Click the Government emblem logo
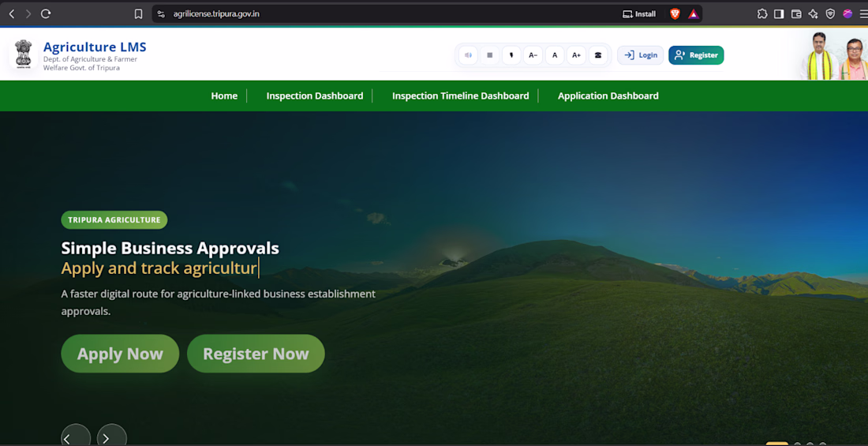 23,54
